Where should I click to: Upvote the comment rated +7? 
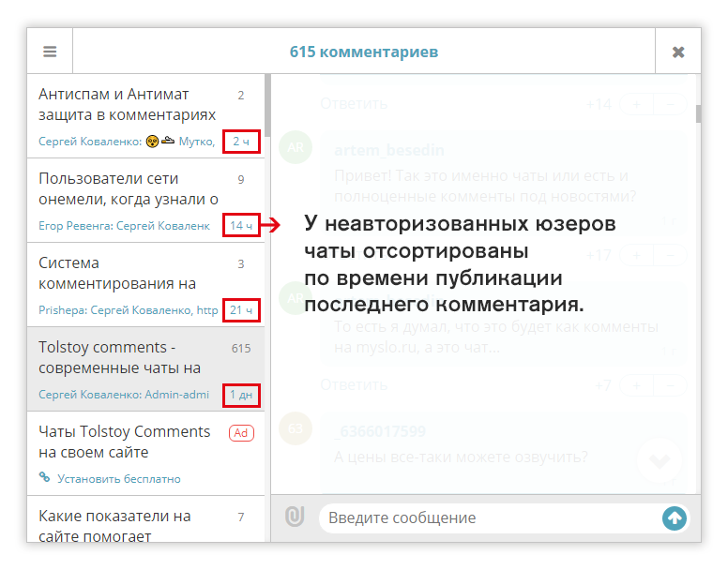(x=637, y=385)
